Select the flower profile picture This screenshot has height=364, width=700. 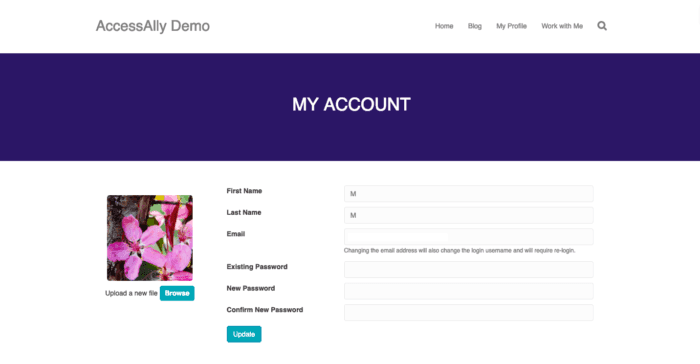(x=150, y=238)
